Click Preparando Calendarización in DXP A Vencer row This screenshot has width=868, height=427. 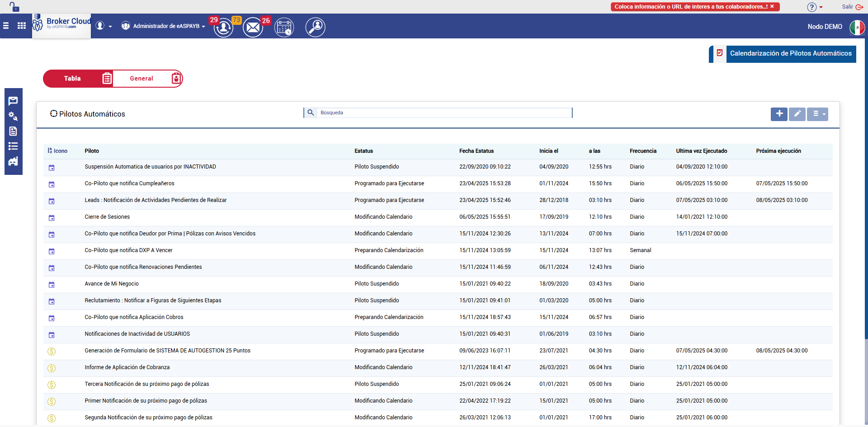coord(389,250)
